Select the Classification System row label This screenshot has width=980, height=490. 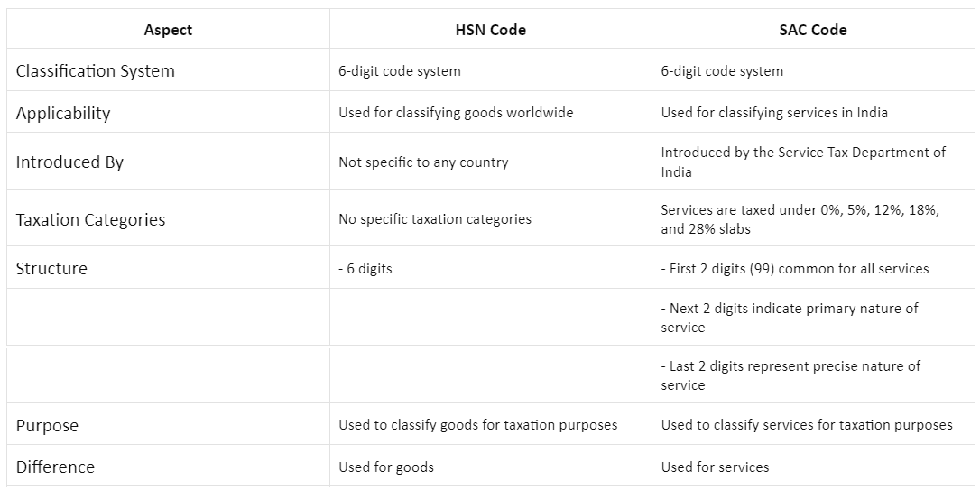(96, 70)
